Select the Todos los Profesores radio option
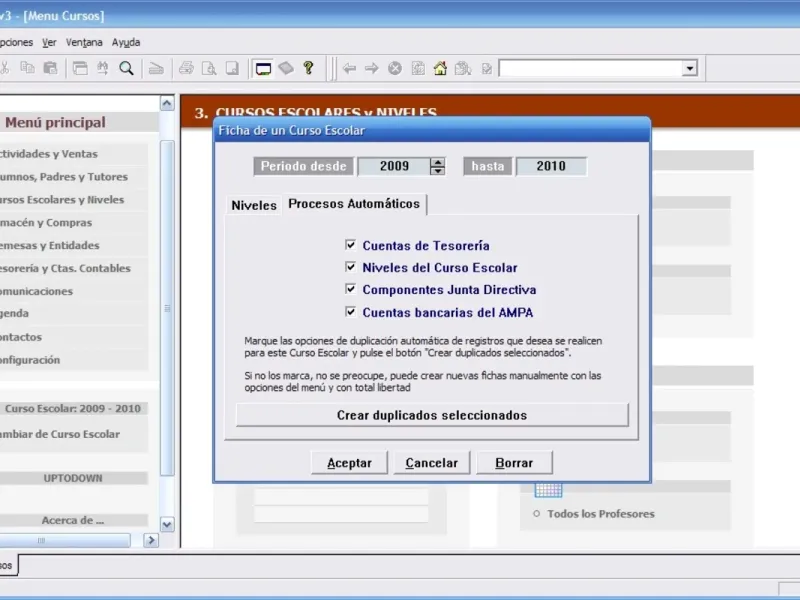Screen dimensions: 800x600 coord(536,513)
